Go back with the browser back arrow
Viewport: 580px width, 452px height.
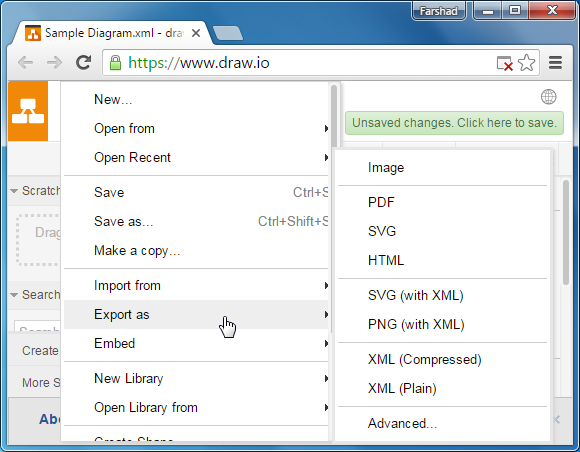[26, 63]
